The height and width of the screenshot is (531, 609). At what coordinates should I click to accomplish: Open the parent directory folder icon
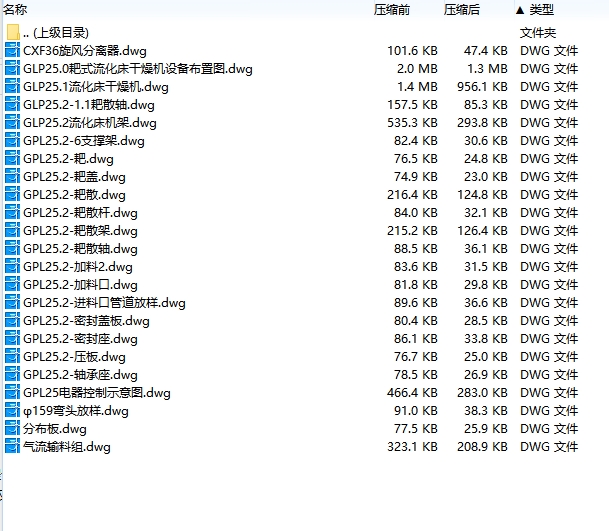point(13,32)
